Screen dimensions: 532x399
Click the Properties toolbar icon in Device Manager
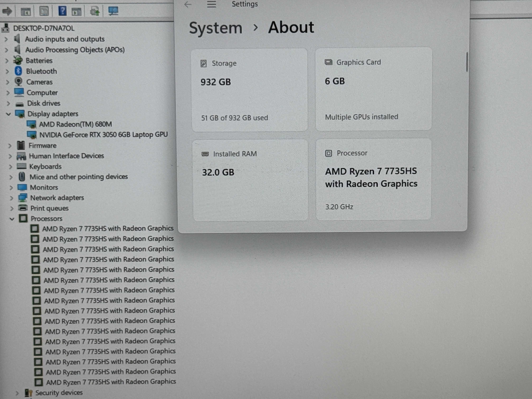(x=44, y=11)
